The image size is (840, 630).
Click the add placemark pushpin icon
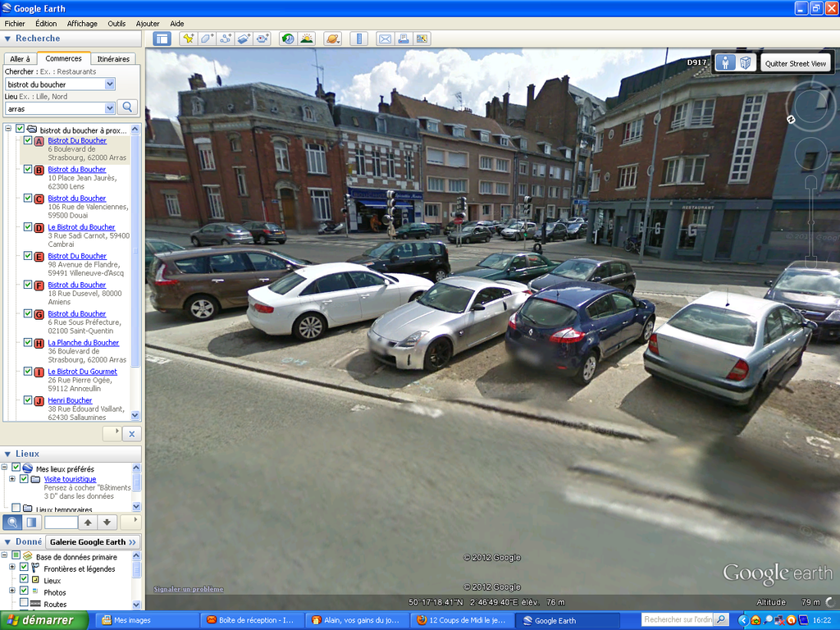[188, 39]
